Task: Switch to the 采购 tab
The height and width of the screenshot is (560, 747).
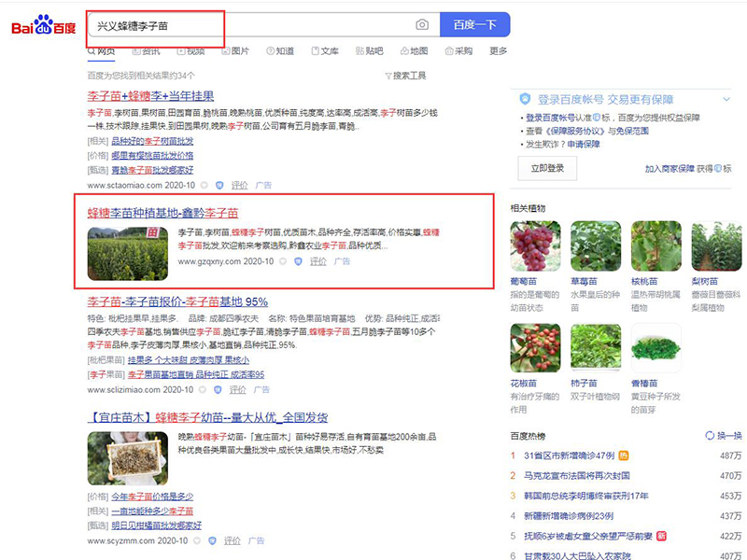Action: [x=458, y=51]
